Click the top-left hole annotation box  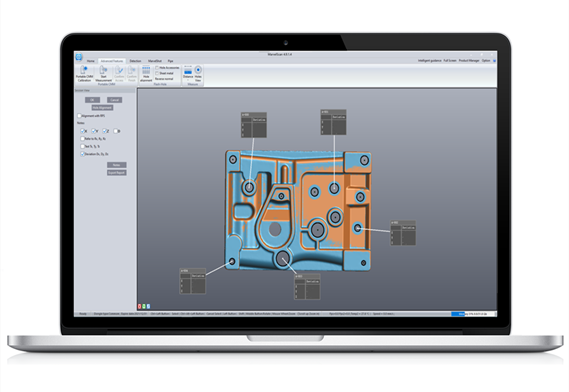(x=254, y=125)
